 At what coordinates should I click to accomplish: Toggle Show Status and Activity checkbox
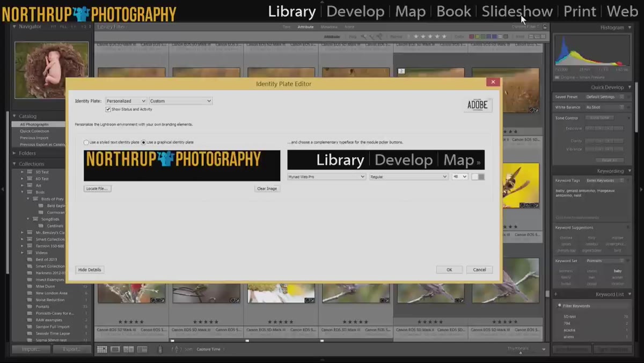(x=108, y=109)
